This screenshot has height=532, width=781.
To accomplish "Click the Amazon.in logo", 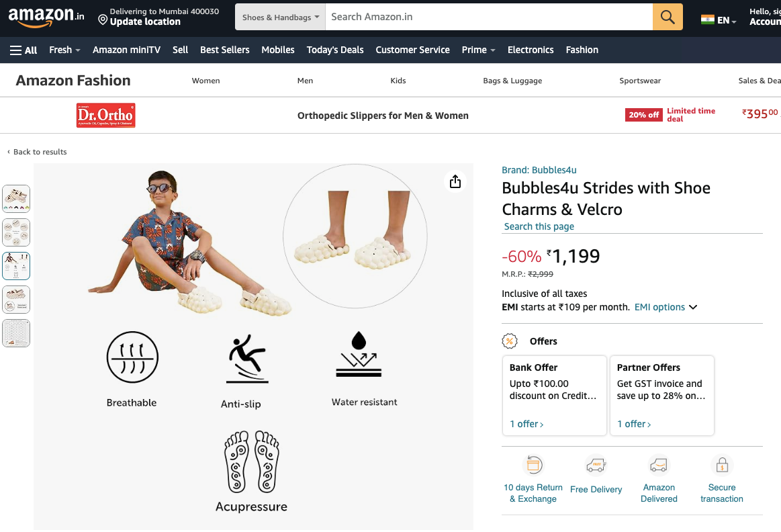I will (x=46, y=17).
